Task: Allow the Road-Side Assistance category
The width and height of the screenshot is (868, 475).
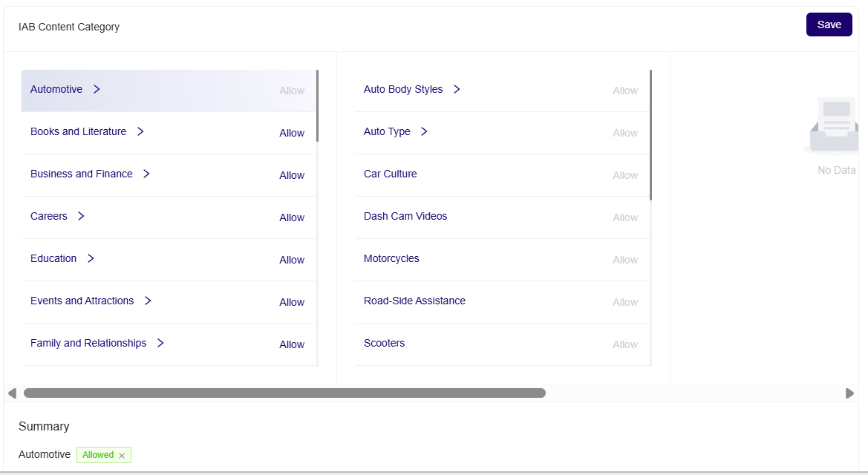Action: click(625, 302)
